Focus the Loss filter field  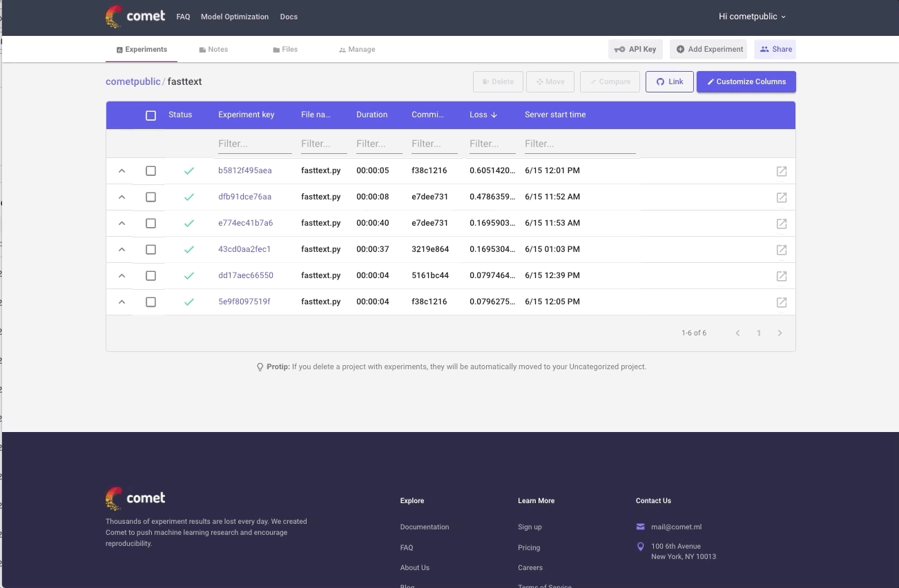(x=492, y=144)
